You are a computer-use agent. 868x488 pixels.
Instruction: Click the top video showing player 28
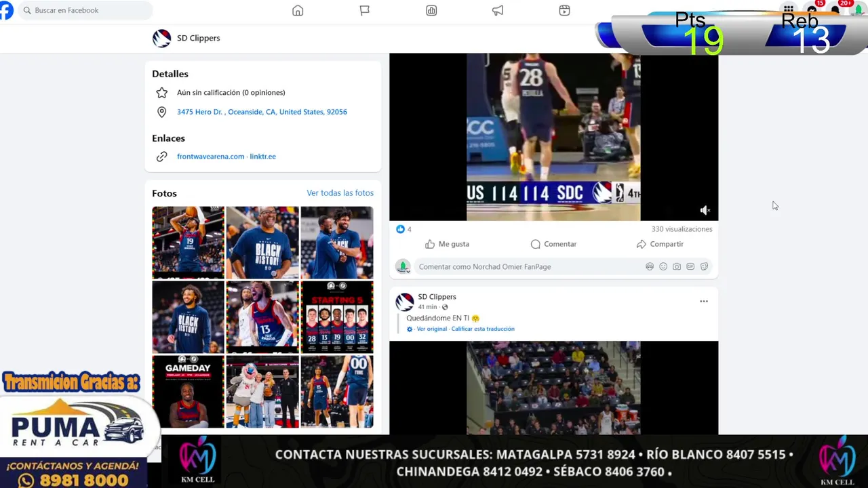click(553, 137)
